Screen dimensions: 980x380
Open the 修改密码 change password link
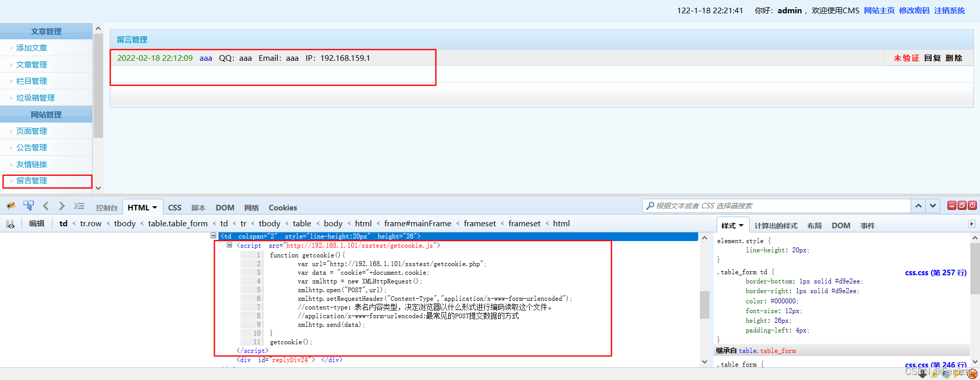coord(914,11)
